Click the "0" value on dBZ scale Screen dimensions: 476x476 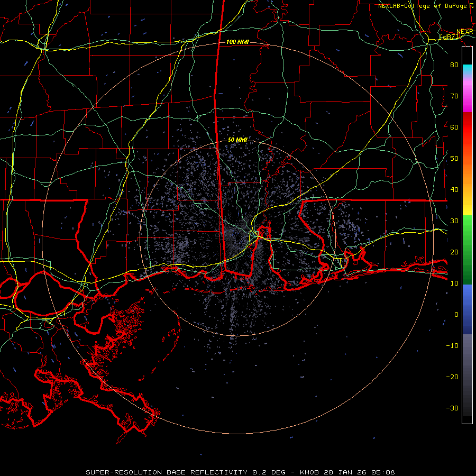coord(456,315)
